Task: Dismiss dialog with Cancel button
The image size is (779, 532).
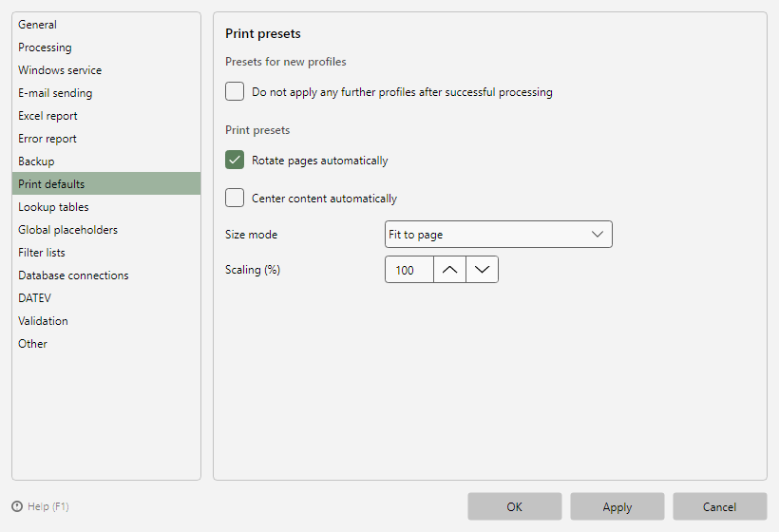Action: tap(719, 506)
